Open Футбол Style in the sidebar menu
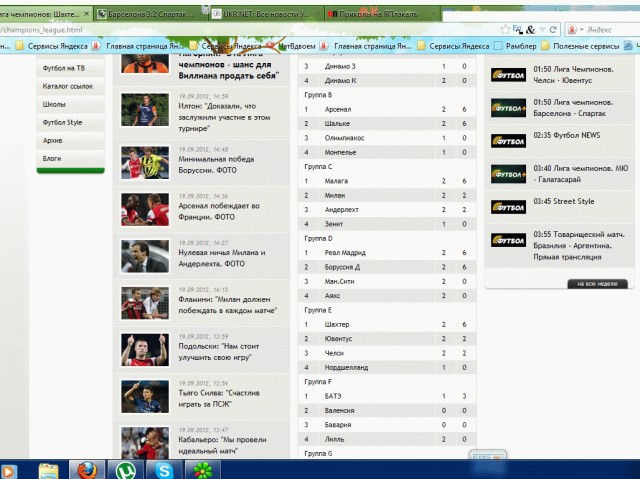The image size is (640, 479). coord(71,122)
